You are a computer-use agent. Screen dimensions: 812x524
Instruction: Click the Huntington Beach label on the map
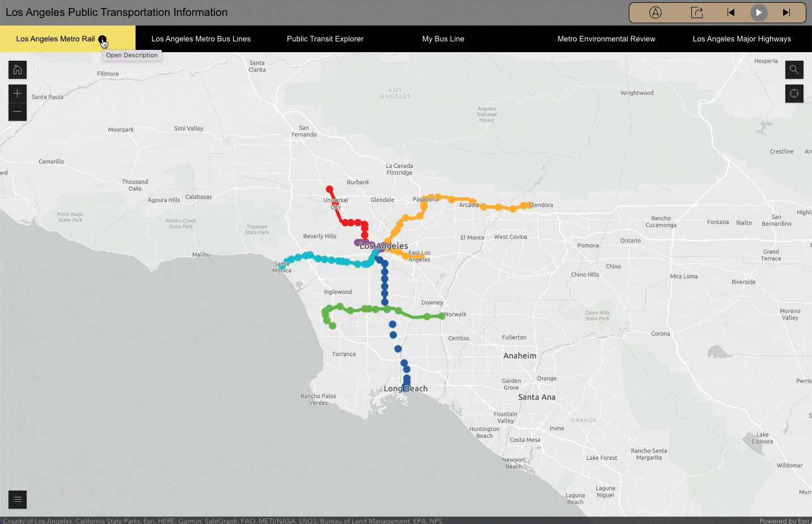click(484, 433)
